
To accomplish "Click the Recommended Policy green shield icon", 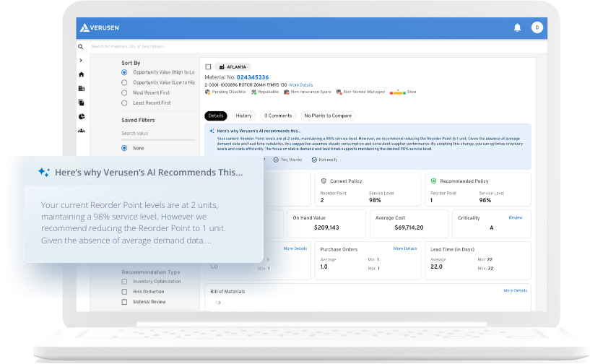I will point(433,181).
